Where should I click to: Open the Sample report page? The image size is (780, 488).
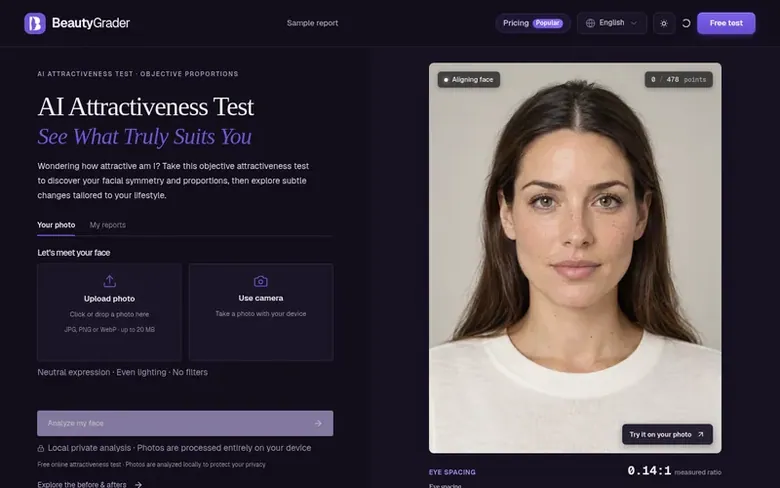pyautogui.click(x=312, y=23)
